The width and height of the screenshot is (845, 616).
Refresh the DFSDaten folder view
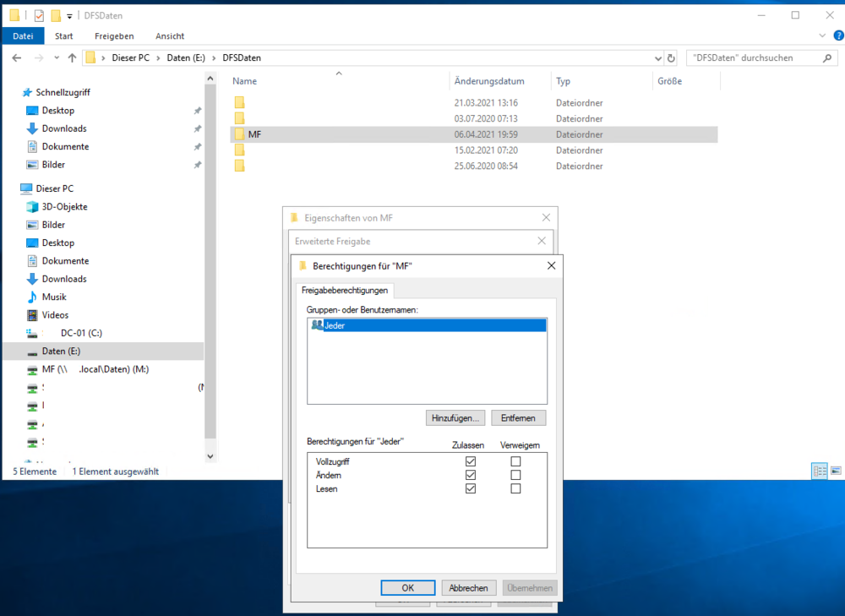(x=672, y=58)
